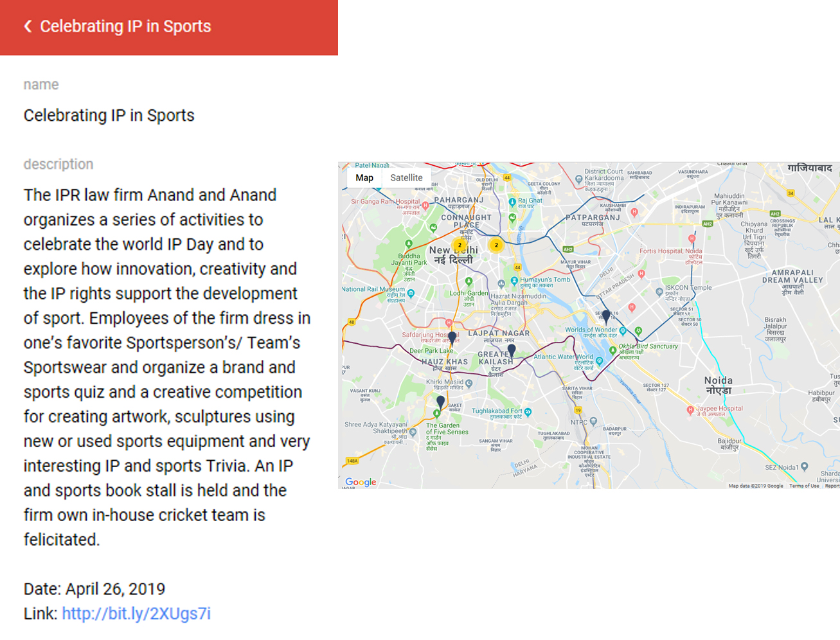This screenshot has height=640, width=840.
Task: Click the District Court Karkardooma icon
Action: point(579,179)
